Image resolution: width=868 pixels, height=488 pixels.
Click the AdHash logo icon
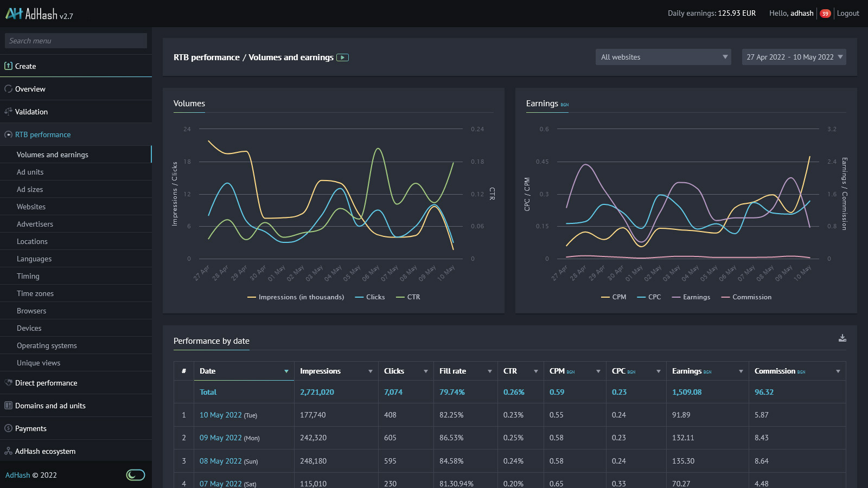(14, 14)
